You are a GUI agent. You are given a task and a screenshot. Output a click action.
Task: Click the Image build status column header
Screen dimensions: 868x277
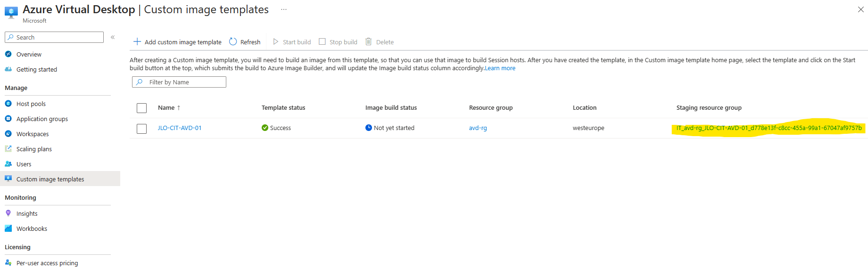click(x=391, y=107)
